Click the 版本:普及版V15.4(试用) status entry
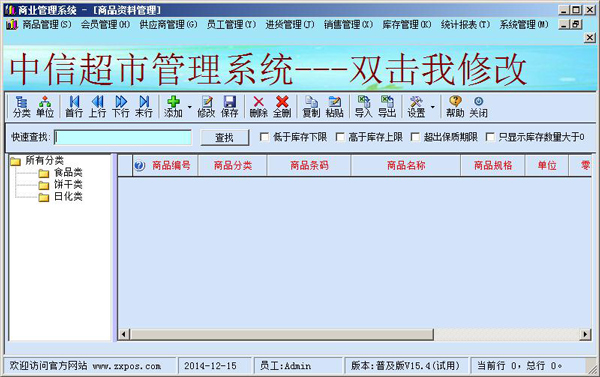The image size is (600, 377). coord(405,366)
